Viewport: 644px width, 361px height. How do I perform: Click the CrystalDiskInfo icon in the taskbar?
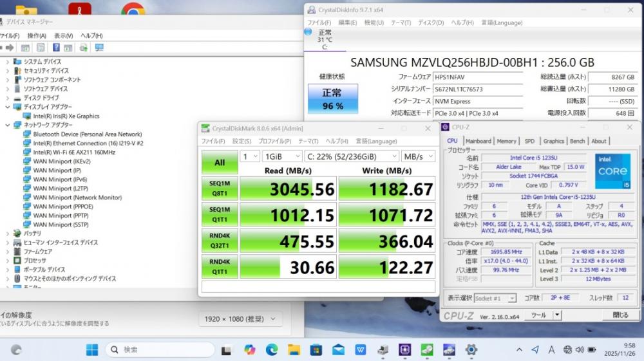(449, 349)
